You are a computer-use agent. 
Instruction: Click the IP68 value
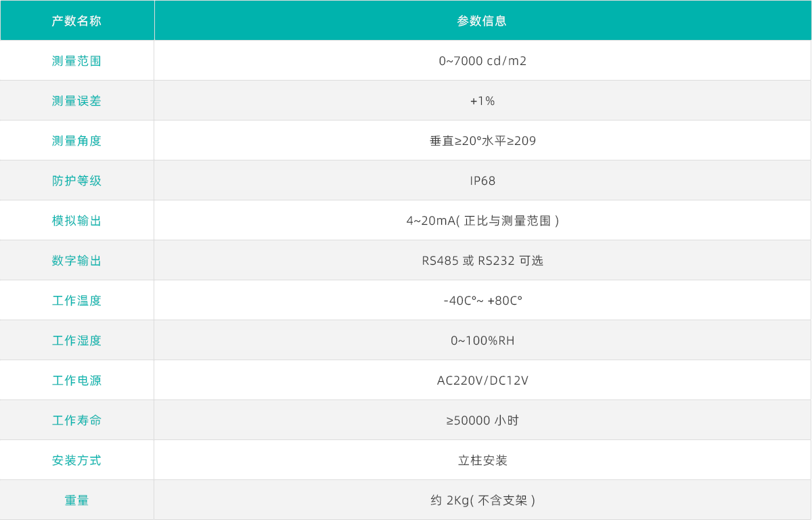pos(482,181)
